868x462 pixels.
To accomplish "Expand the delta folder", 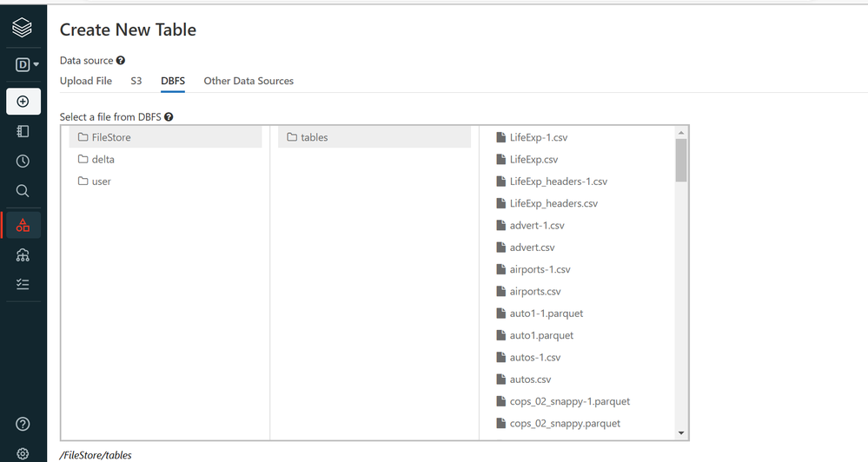I will (x=103, y=160).
